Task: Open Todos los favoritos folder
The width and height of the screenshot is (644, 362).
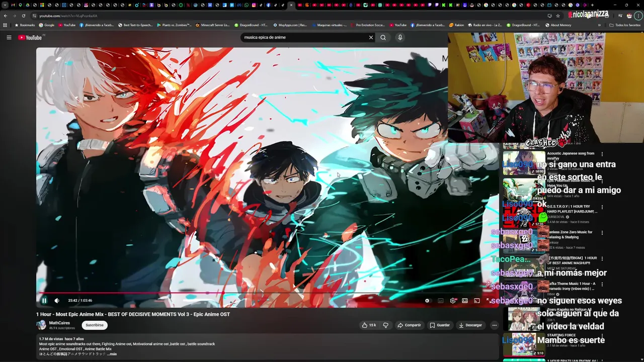Action: [x=625, y=25]
